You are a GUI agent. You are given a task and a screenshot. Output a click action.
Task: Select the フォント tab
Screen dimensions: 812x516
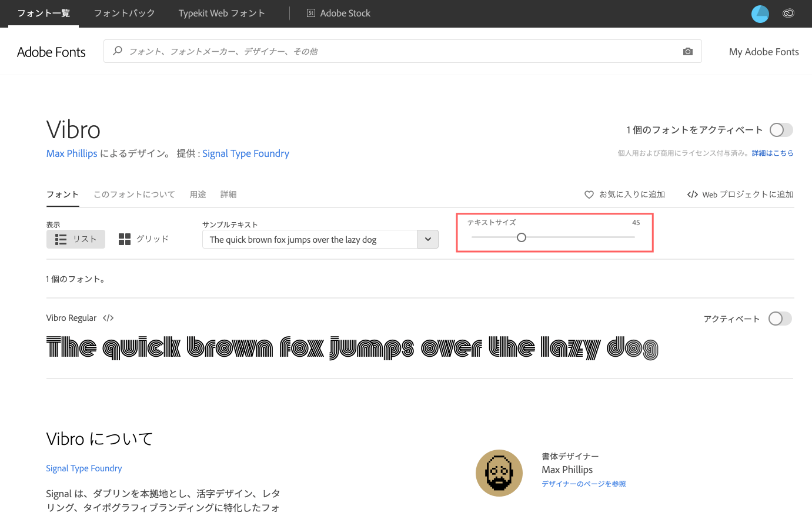coord(62,195)
